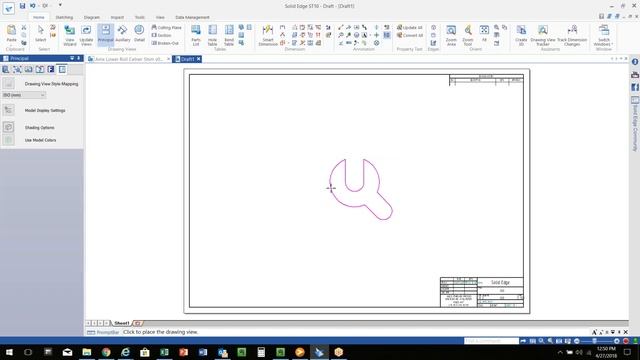Image resolution: width=640 pixels, height=360 pixels.
Task: Create an Auxiliary view
Action: tap(122, 34)
